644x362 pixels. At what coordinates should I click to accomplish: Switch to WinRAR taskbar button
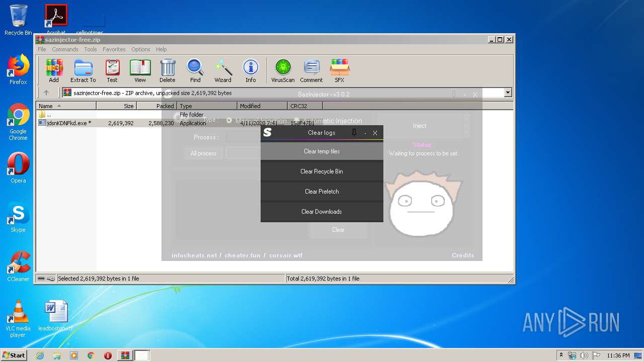click(x=125, y=355)
